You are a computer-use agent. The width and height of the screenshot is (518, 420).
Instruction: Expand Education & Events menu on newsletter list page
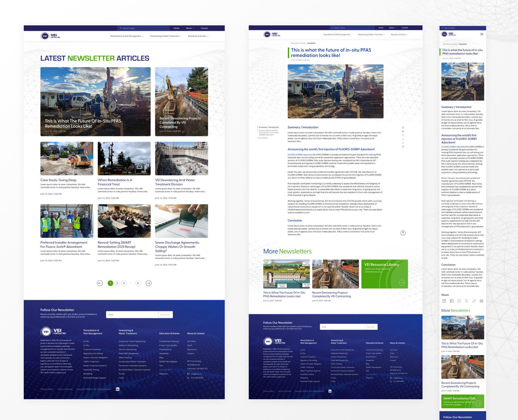click(198, 36)
